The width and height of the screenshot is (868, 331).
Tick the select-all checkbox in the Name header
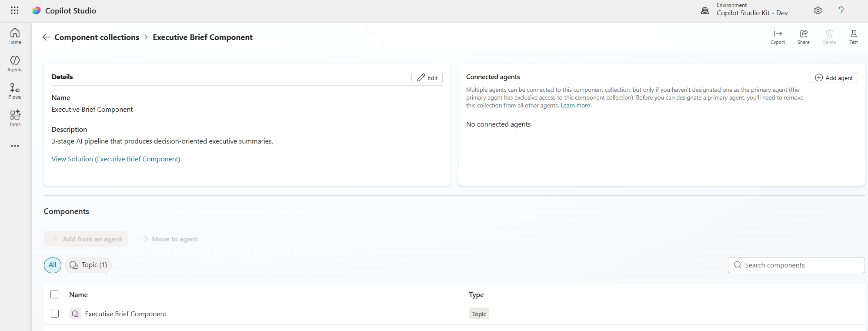54,294
